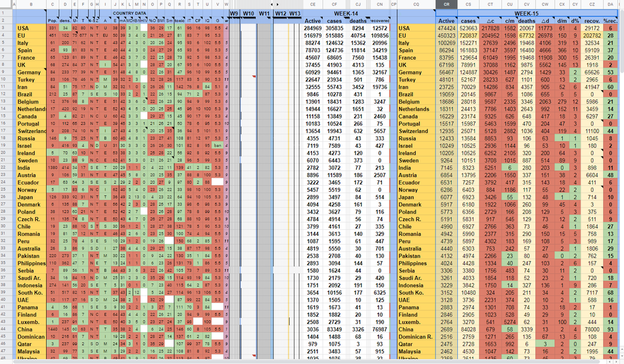The height and width of the screenshot is (364, 624).
Task: Select the 'ban' cell in Israel row
Action: pyautogui.click(x=218, y=146)
